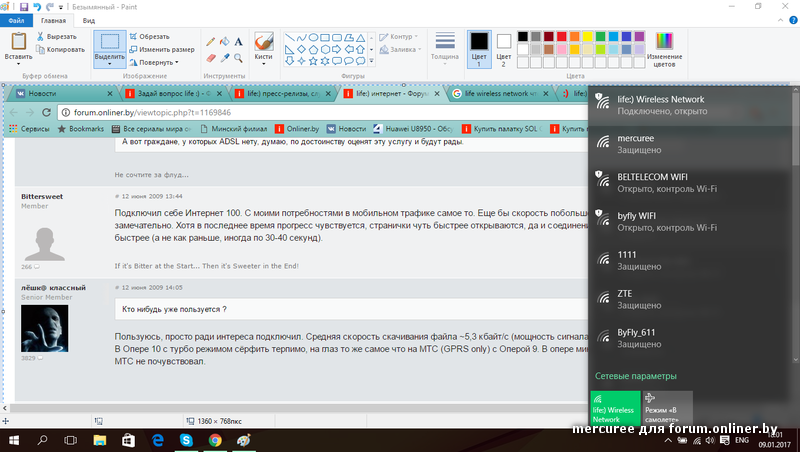Pick the yellow color swatch
The height and width of the screenshot is (452, 800).
tap(588, 36)
